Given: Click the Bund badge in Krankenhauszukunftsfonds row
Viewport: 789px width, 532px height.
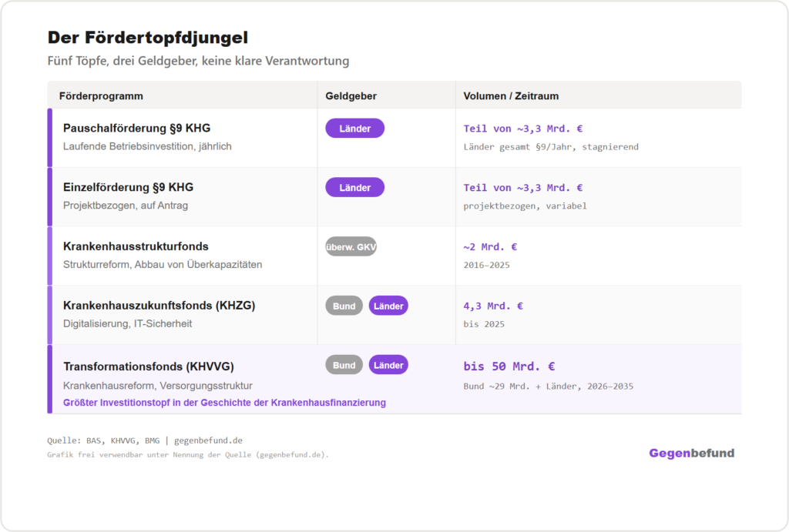Looking at the screenshot, I should point(344,306).
